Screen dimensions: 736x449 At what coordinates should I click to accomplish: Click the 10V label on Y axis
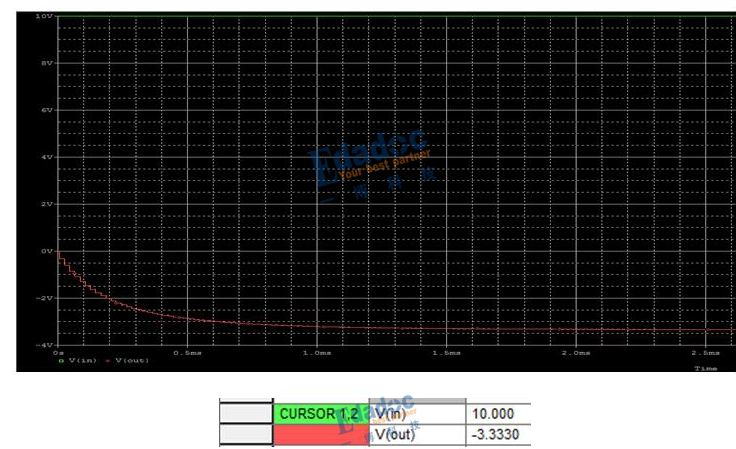coord(45,16)
